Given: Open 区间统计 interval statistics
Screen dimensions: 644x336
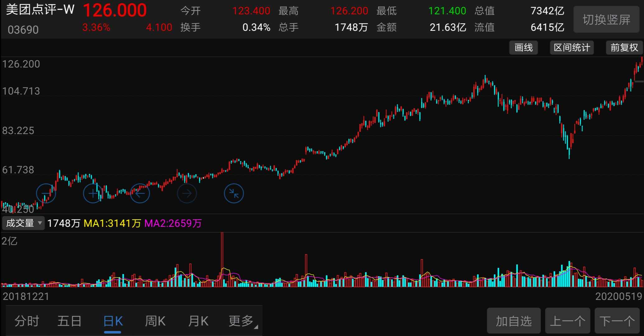Looking at the screenshot, I should point(572,48).
